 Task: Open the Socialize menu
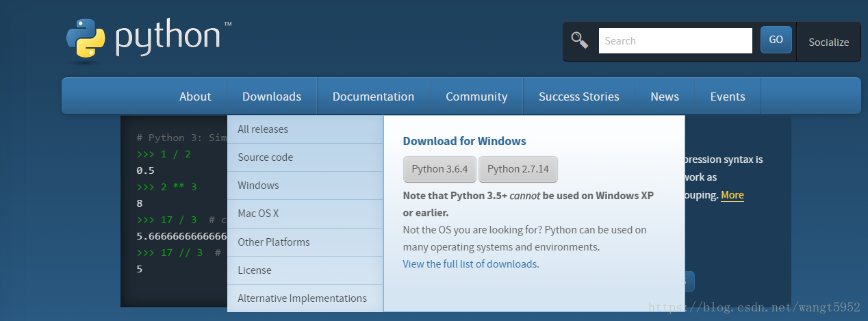pyautogui.click(x=828, y=42)
